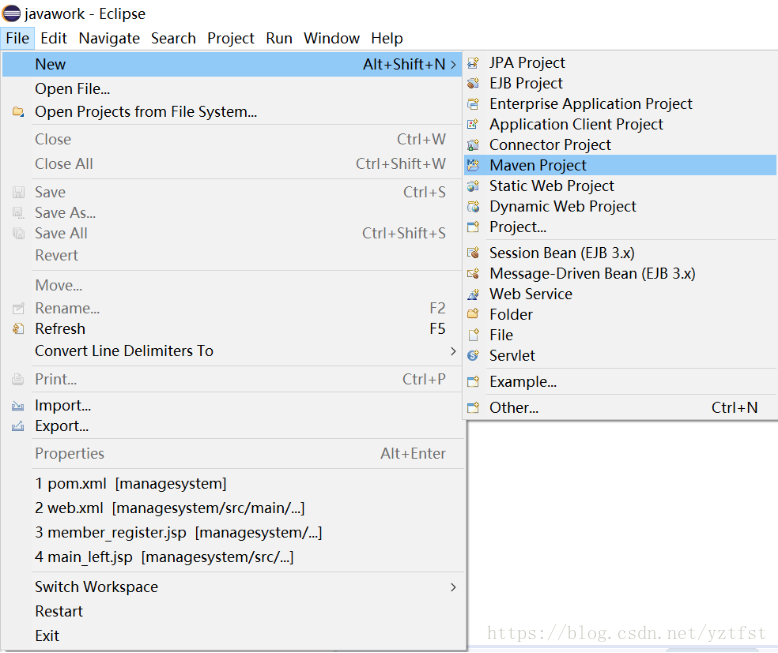Choose Connector Project entry
Image resolution: width=778 pixels, height=653 pixels.
(x=620, y=145)
